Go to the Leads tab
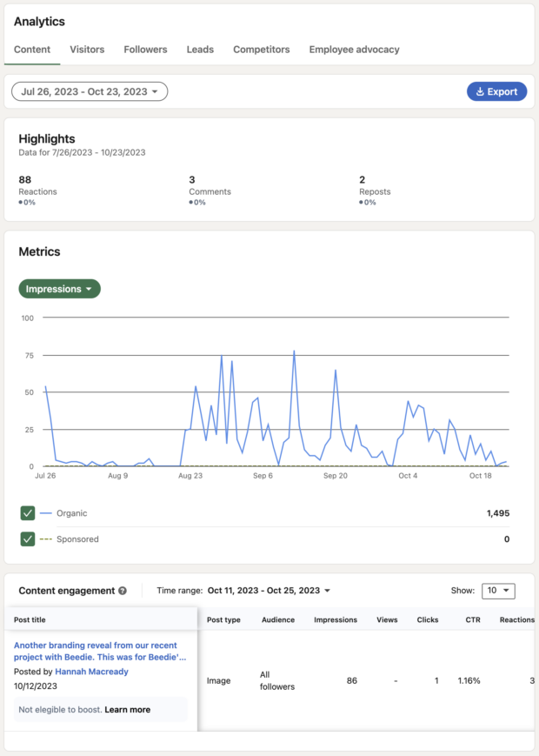539x756 pixels. coord(200,50)
